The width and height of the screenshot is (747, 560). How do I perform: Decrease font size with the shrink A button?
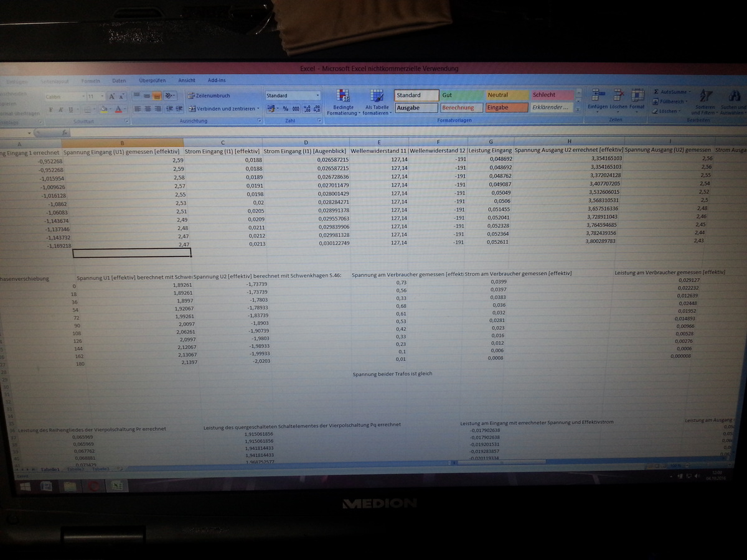tap(121, 96)
